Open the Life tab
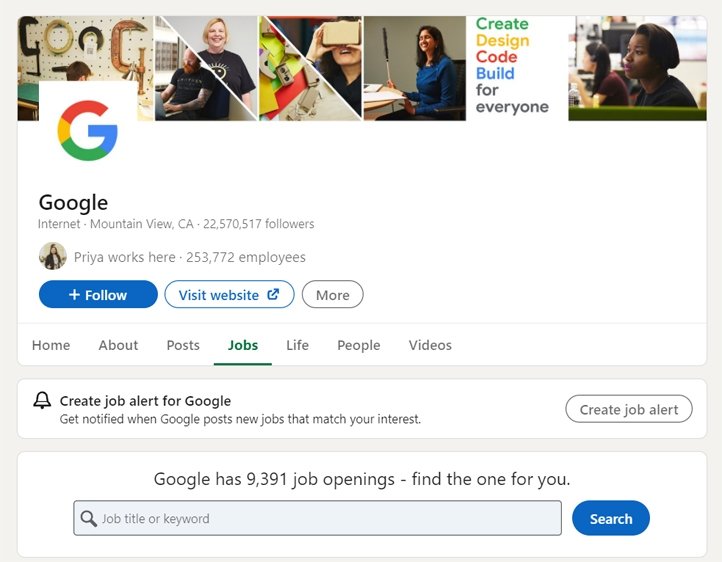 pyautogui.click(x=297, y=345)
